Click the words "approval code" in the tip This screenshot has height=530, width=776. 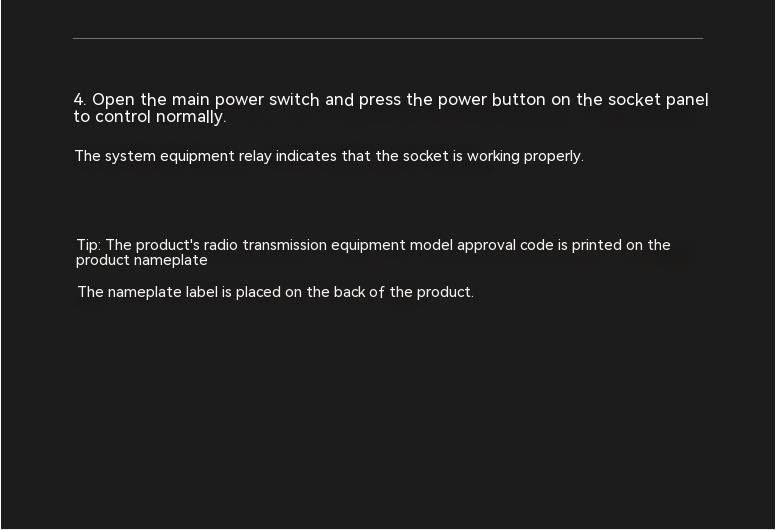(505, 245)
